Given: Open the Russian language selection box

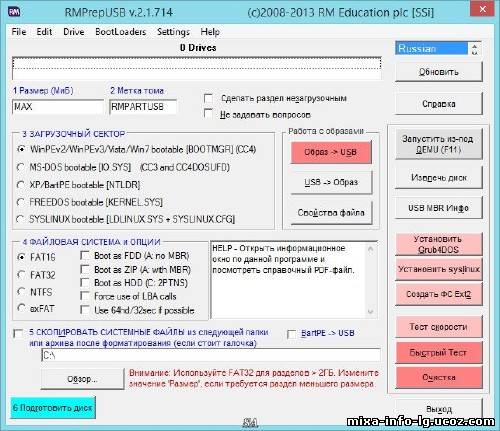Looking at the screenshot, I should pos(432,49).
